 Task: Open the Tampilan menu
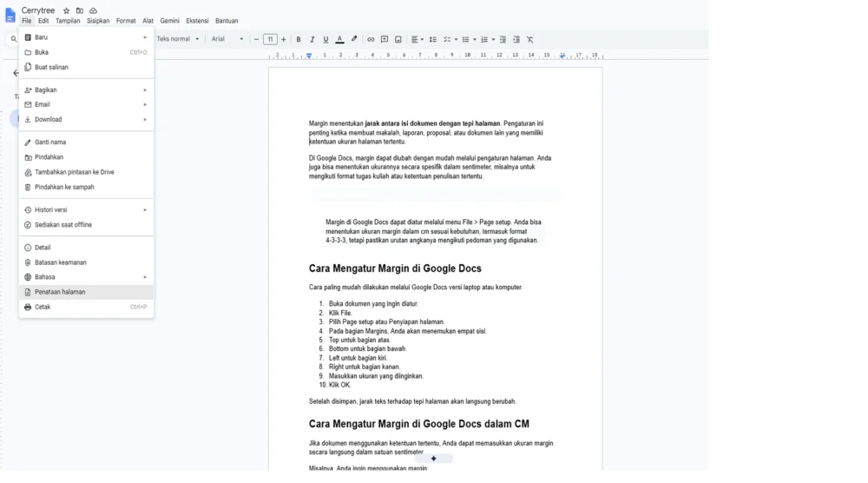click(x=68, y=21)
